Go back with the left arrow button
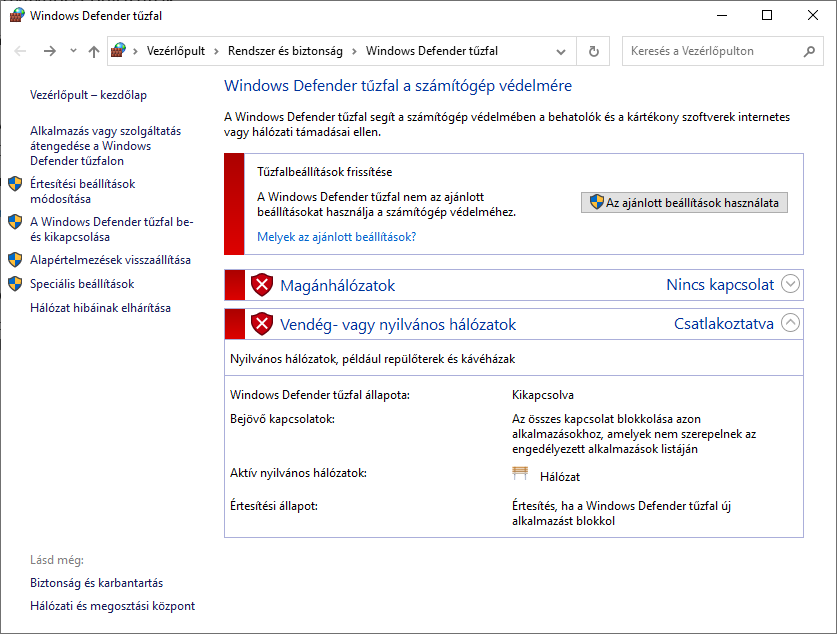Viewport: 837px width, 634px height. pyautogui.click(x=20, y=51)
